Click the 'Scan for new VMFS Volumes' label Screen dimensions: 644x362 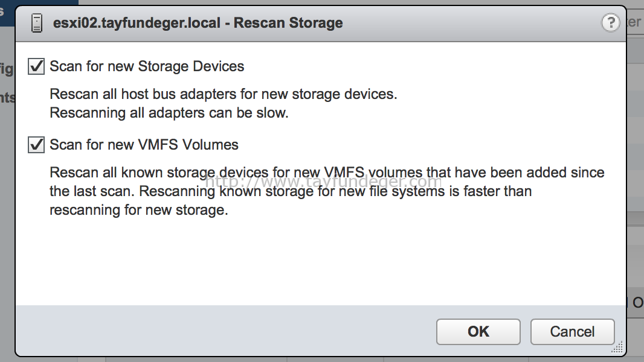(x=144, y=145)
